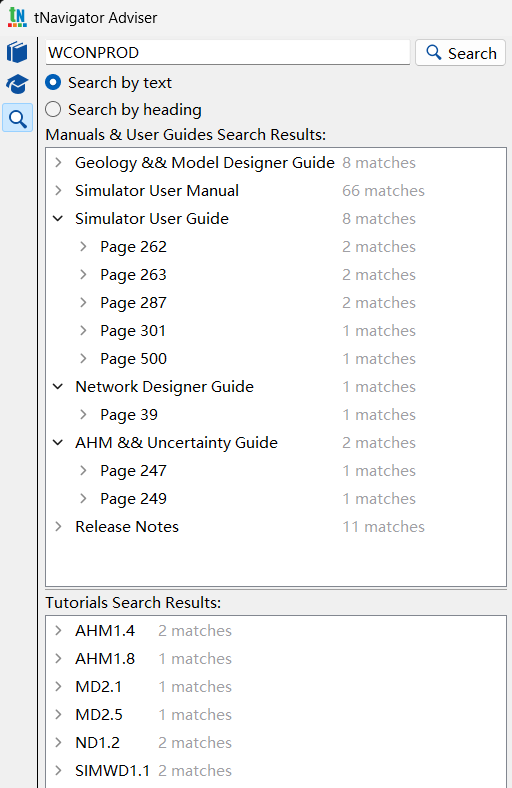Screen dimensions: 512x788
Task: Select the search magnifier sidebar icon
Action: 18,119
